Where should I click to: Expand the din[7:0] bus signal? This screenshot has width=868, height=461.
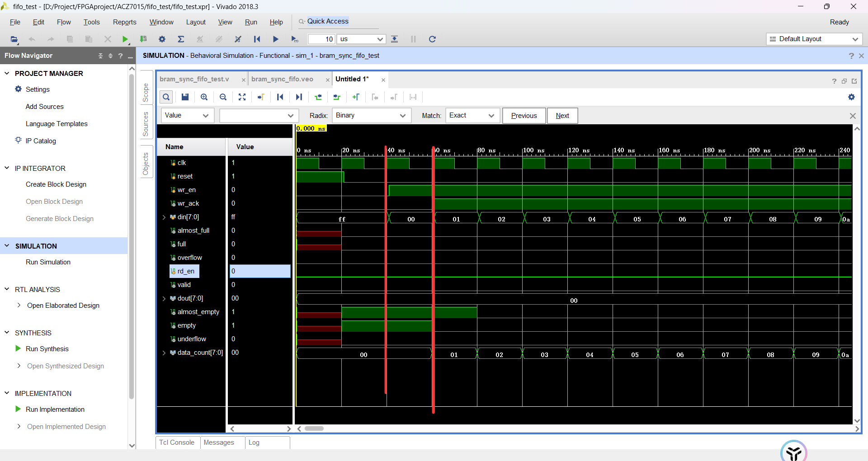(x=164, y=217)
